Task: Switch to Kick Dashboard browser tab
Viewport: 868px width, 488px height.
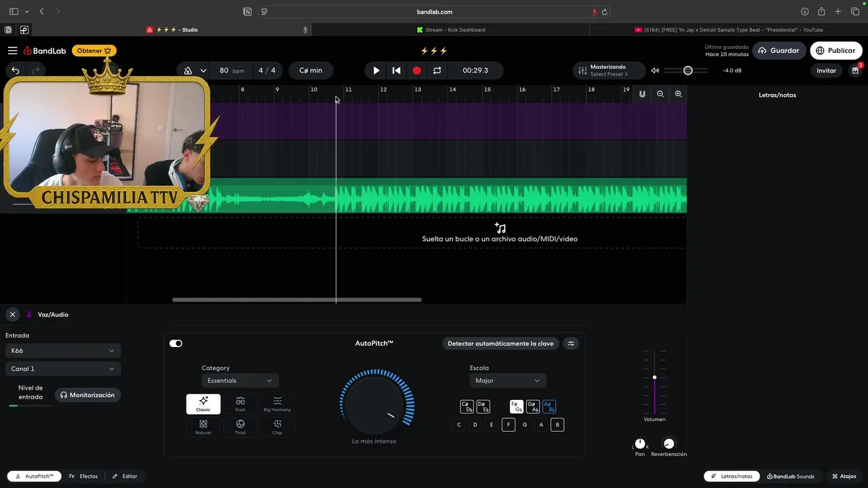Action: click(451, 30)
